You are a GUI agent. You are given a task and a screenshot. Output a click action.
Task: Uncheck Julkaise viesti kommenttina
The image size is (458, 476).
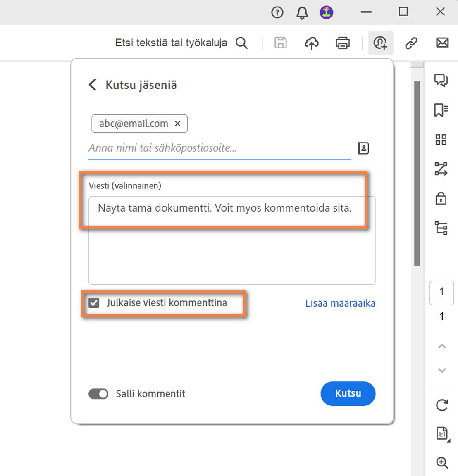click(x=93, y=302)
